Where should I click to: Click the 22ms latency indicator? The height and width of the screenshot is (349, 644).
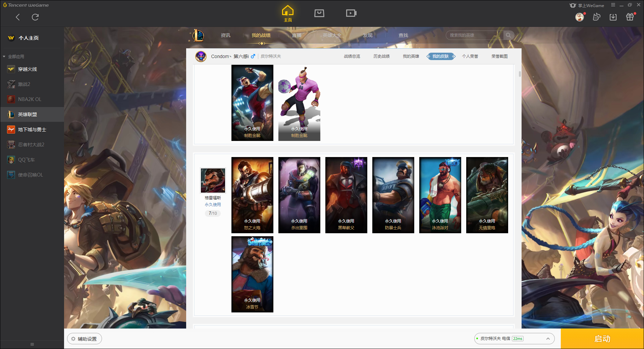point(518,339)
